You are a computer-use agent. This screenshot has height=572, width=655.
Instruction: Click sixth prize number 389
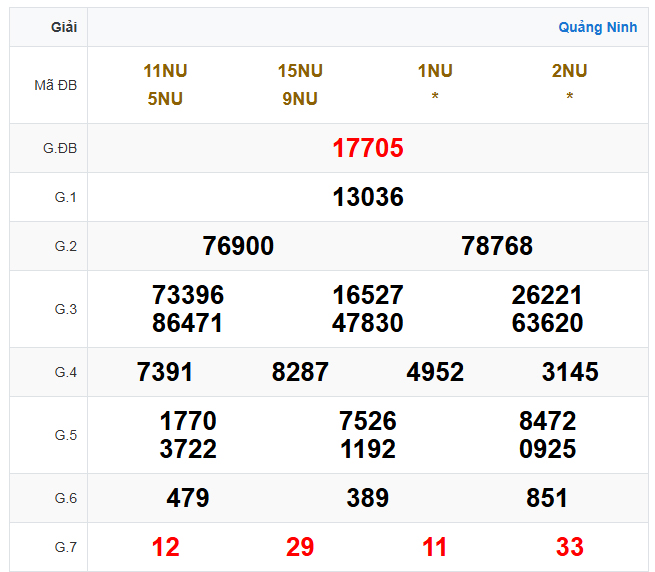coord(367,498)
